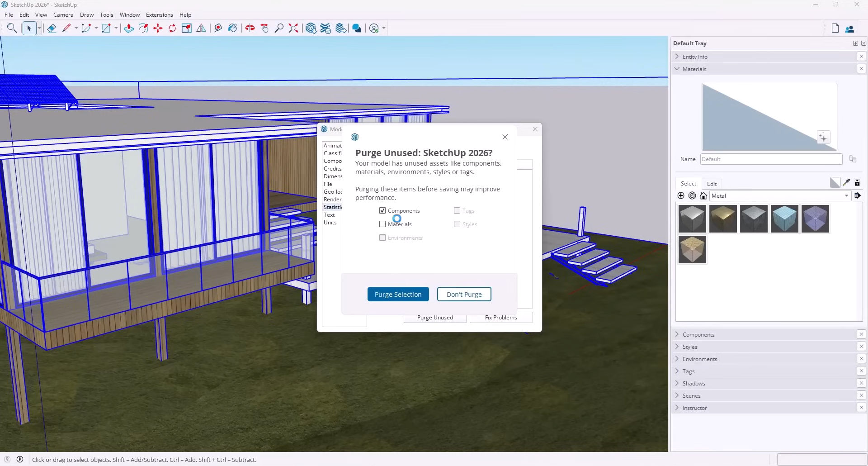Activate the Push/Pull tool
The height and width of the screenshot is (466, 868).
[x=129, y=29]
